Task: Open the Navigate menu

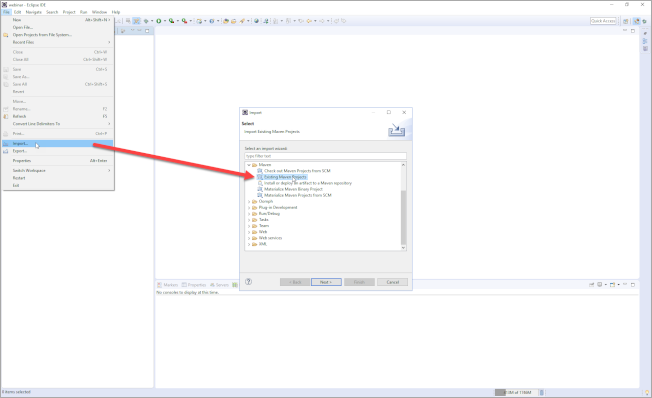Action: (33, 12)
